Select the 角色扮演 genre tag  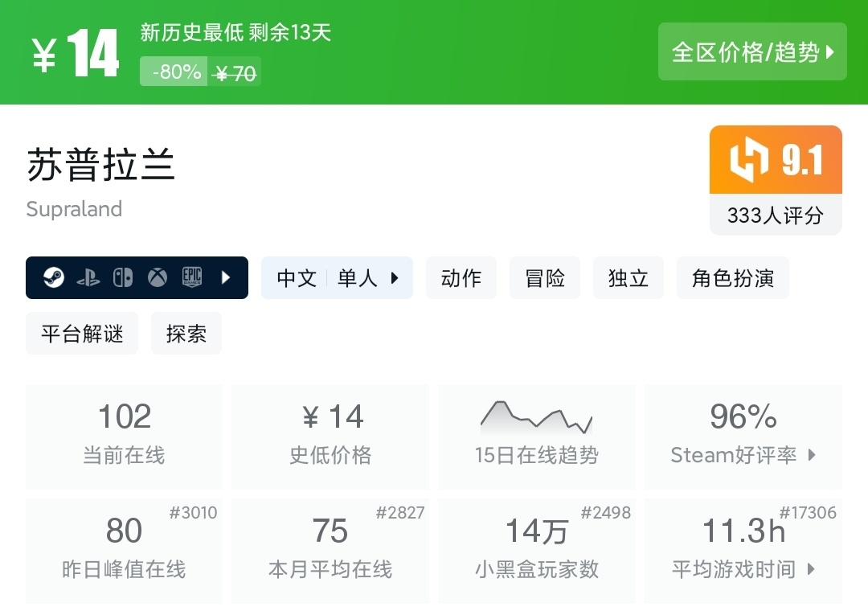(x=733, y=278)
